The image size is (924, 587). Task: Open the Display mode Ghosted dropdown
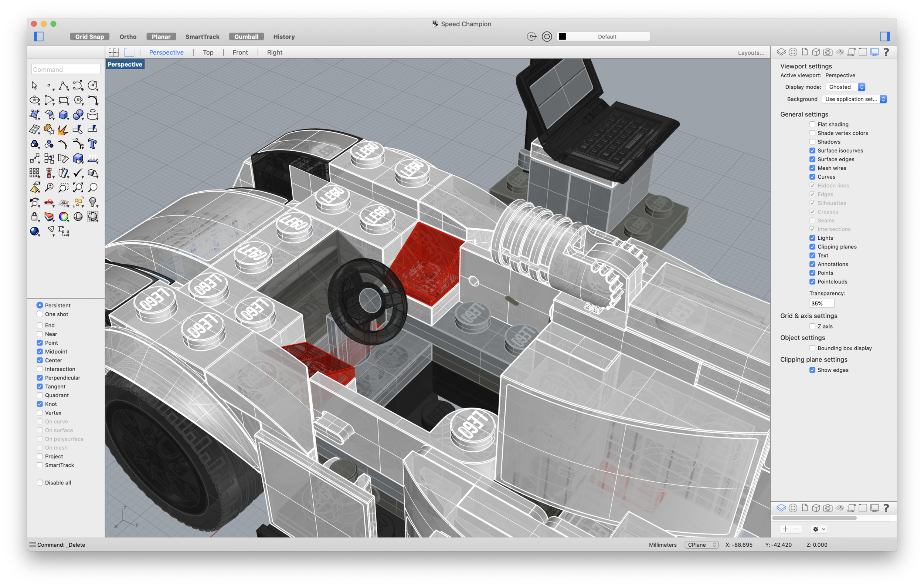(x=845, y=87)
